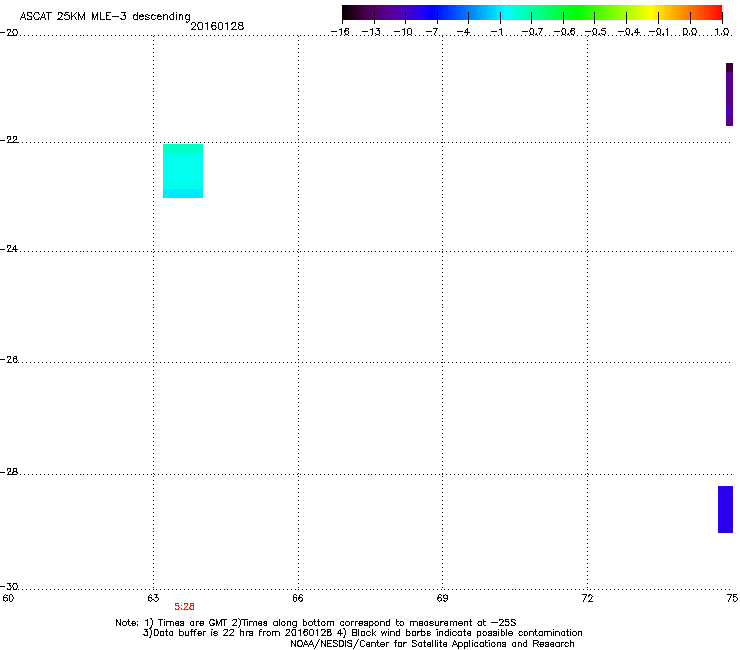Click the latitude axis label -24
Image resolution: width=740 pixels, height=650 pixels.
9,248
